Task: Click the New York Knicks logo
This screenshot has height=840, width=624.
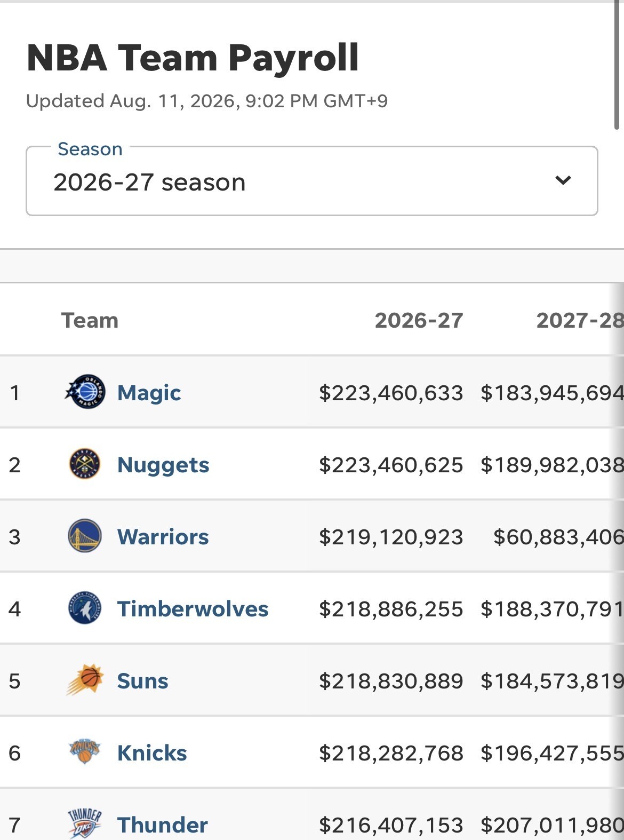Action: click(x=85, y=752)
